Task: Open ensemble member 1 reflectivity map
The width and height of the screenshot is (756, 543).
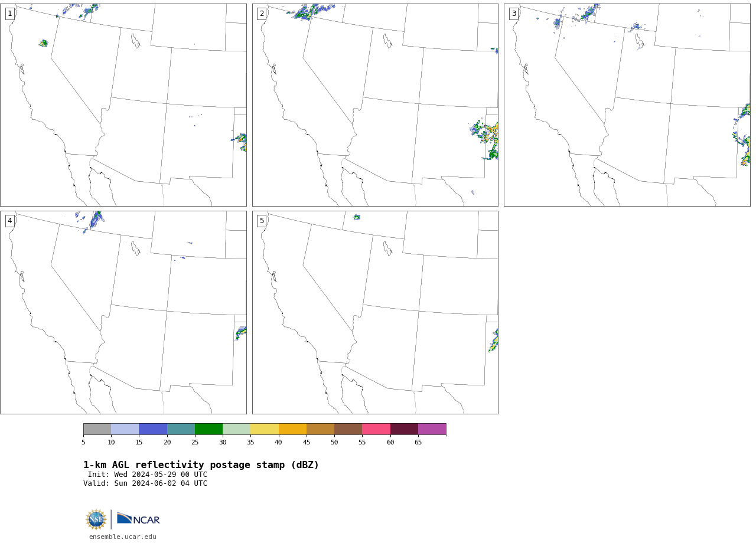Action: (123, 105)
